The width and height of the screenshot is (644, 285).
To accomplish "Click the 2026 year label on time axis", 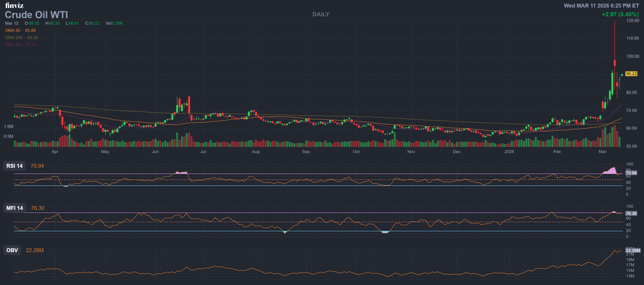I will tap(509, 152).
